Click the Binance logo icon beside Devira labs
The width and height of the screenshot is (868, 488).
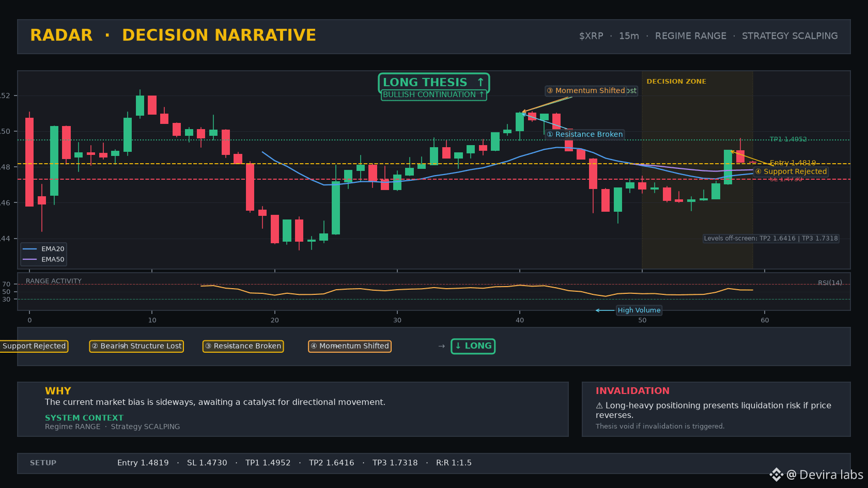click(x=777, y=475)
